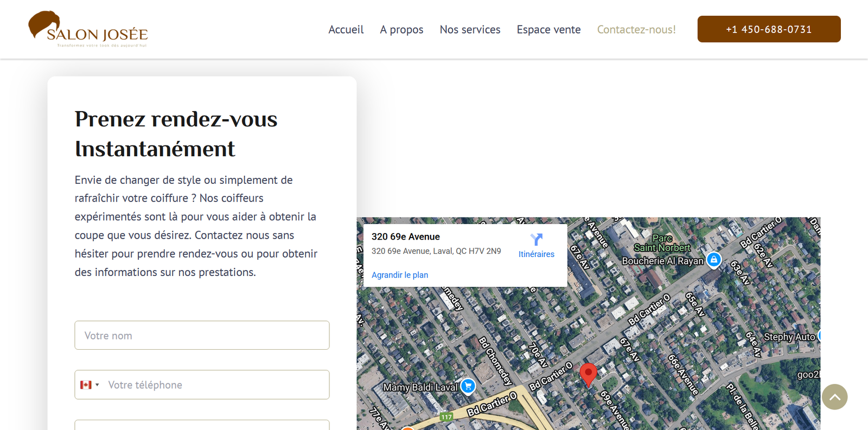Call the +1 450-688-0731 button
The height and width of the screenshot is (430, 868).
[769, 29]
